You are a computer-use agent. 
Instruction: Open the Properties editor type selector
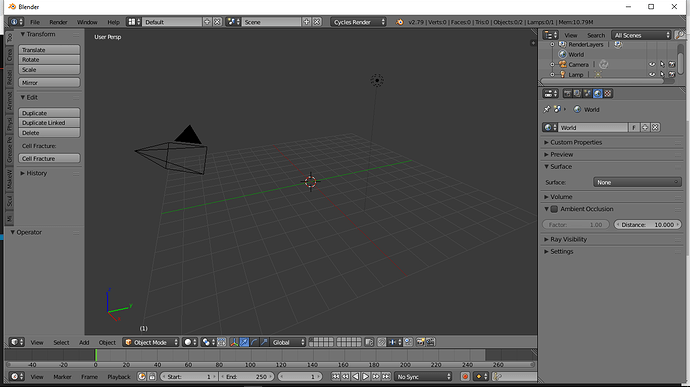coord(550,93)
